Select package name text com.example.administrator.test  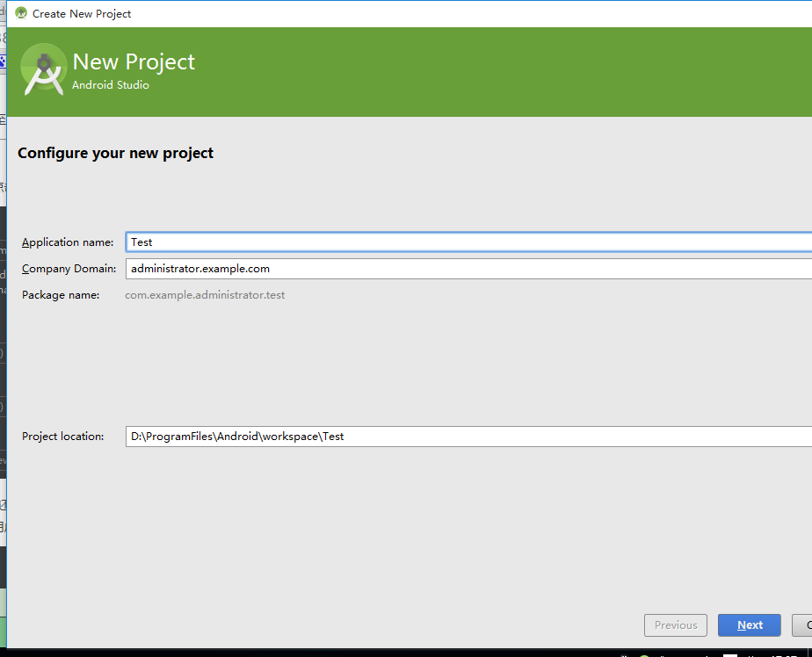pyautogui.click(x=205, y=295)
